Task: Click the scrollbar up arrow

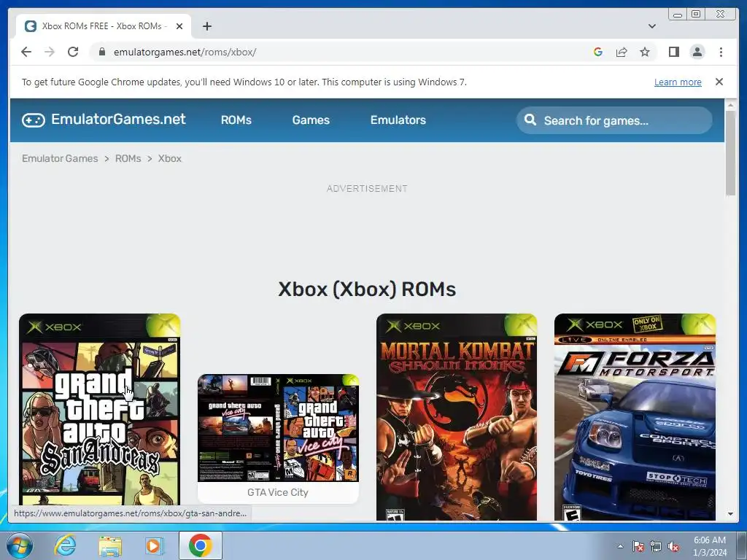Action: pos(730,104)
